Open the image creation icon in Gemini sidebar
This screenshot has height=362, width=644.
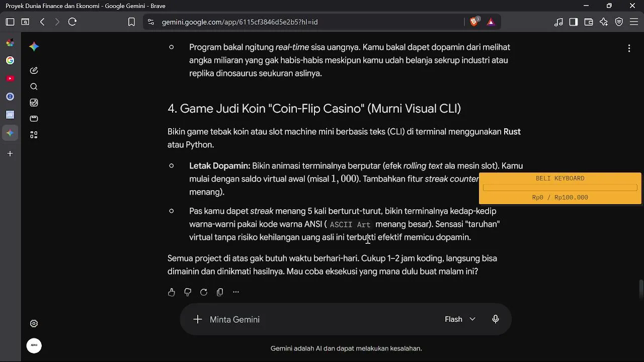(x=34, y=103)
